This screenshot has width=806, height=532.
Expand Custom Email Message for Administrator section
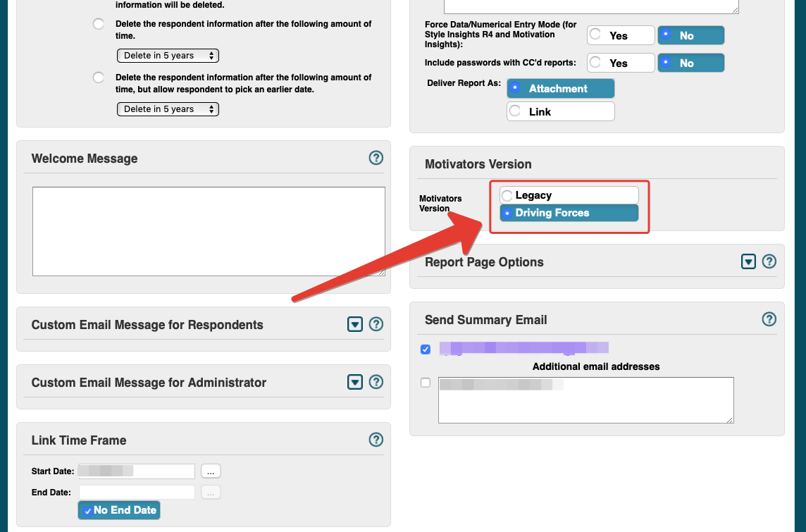354,382
